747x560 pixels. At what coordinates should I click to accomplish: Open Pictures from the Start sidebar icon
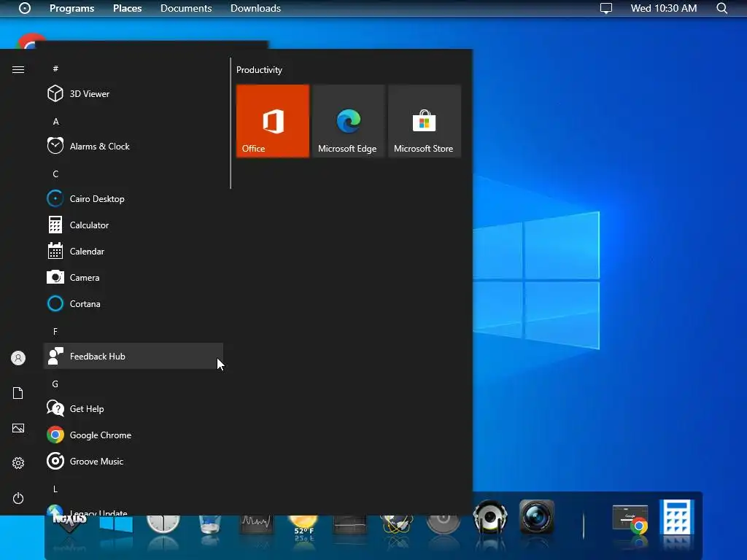point(18,428)
